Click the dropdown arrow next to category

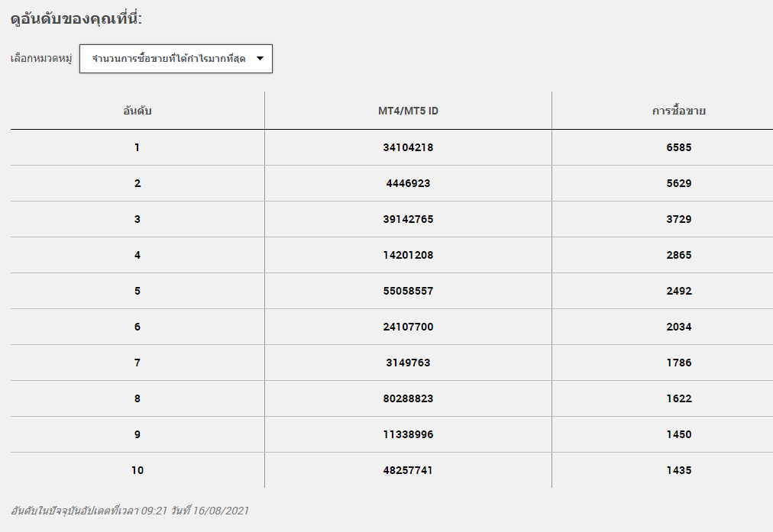tap(260, 59)
